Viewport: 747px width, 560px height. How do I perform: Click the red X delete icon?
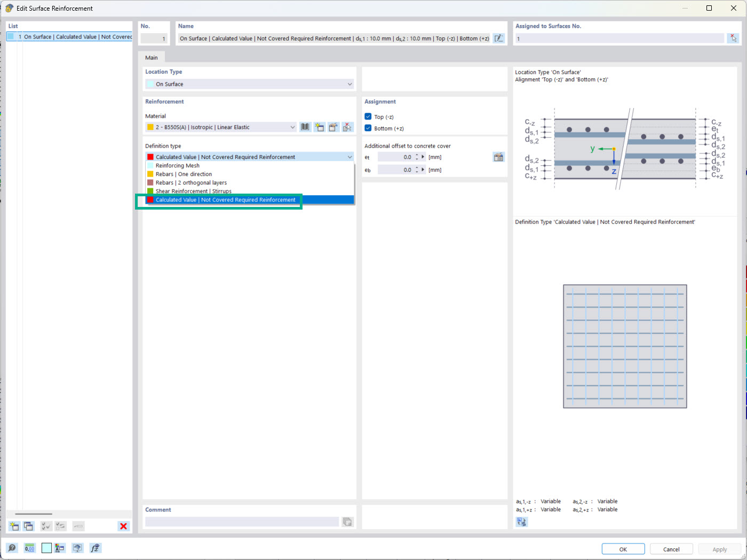pos(123,526)
